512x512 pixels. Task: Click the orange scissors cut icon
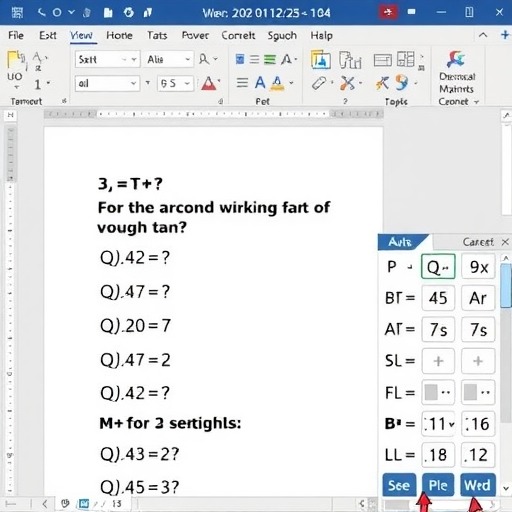click(x=347, y=83)
